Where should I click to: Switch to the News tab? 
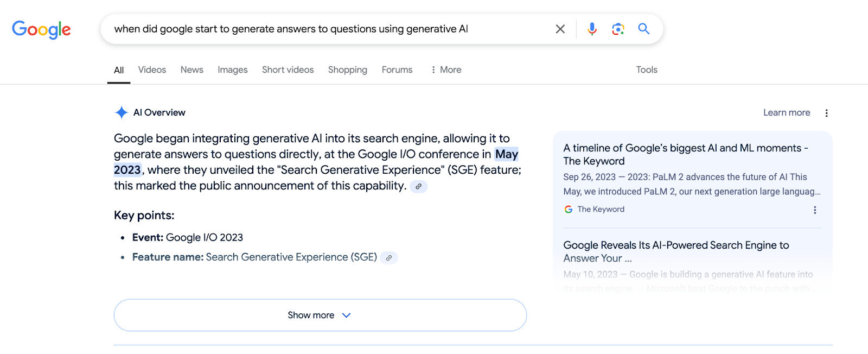[x=192, y=69]
